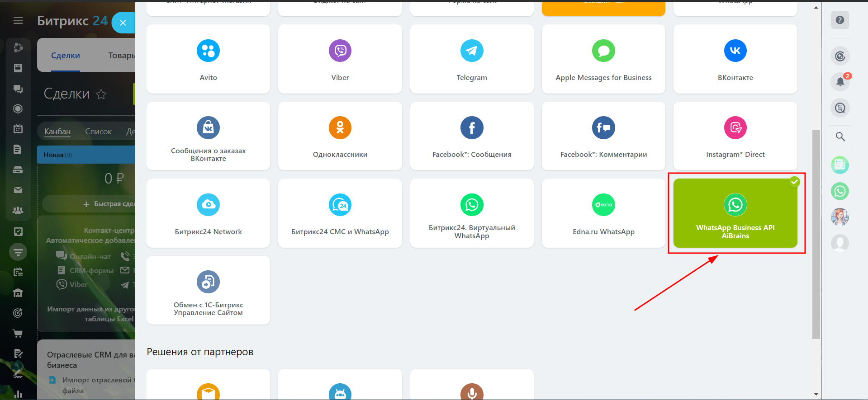Switch to the Товары tab
The image size is (868, 400).
[122, 56]
